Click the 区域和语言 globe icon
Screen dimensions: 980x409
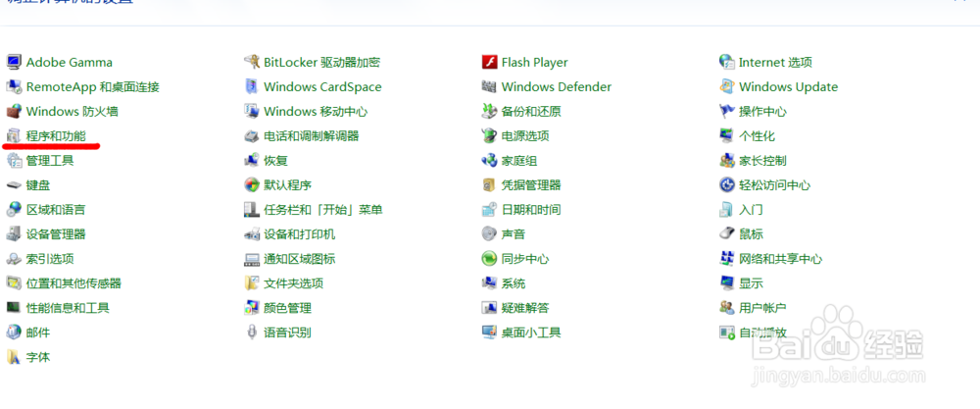[14, 210]
